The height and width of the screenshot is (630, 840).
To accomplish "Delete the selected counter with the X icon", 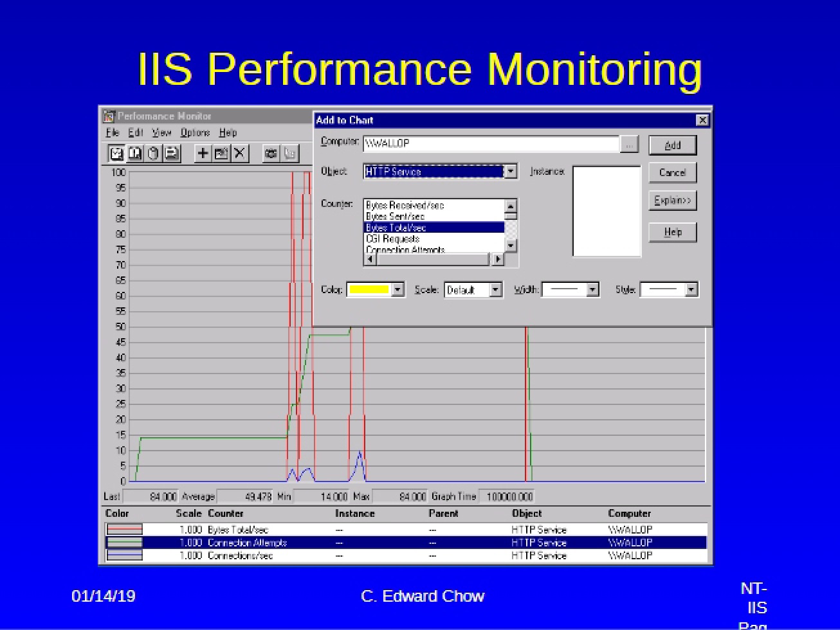I will click(x=240, y=153).
